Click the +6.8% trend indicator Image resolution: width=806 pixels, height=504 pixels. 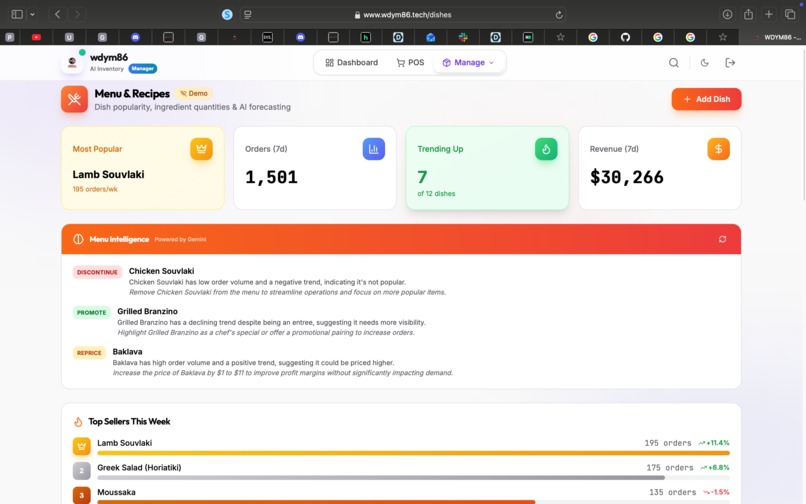[x=715, y=467]
